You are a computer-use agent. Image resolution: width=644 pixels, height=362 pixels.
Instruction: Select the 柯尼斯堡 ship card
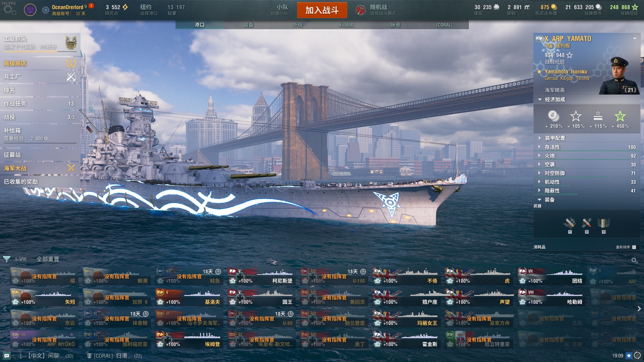click(x=261, y=276)
